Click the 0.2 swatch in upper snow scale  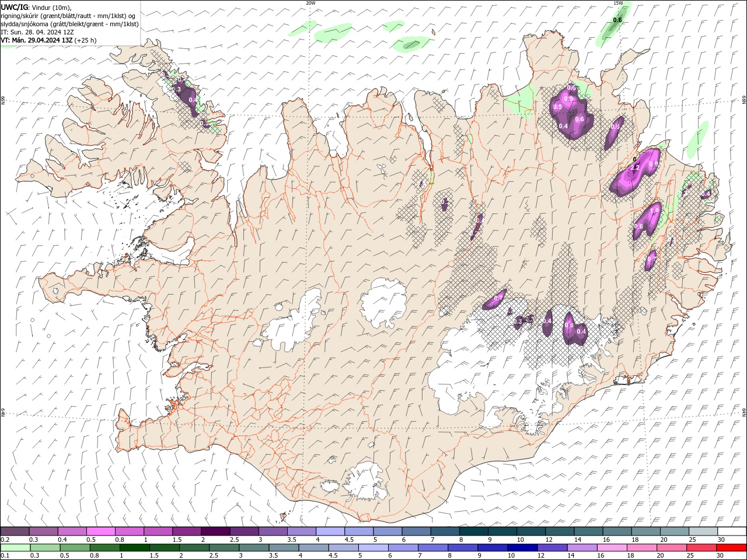click(15, 531)
